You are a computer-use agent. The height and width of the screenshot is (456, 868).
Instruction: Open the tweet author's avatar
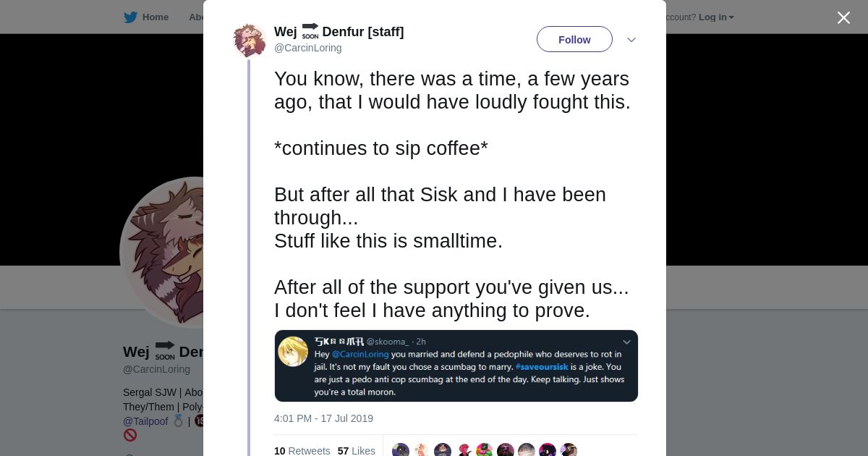(x=250, y=40)
